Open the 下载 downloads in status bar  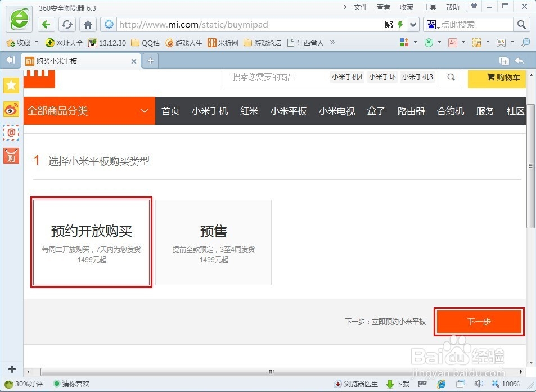(398, 384)
